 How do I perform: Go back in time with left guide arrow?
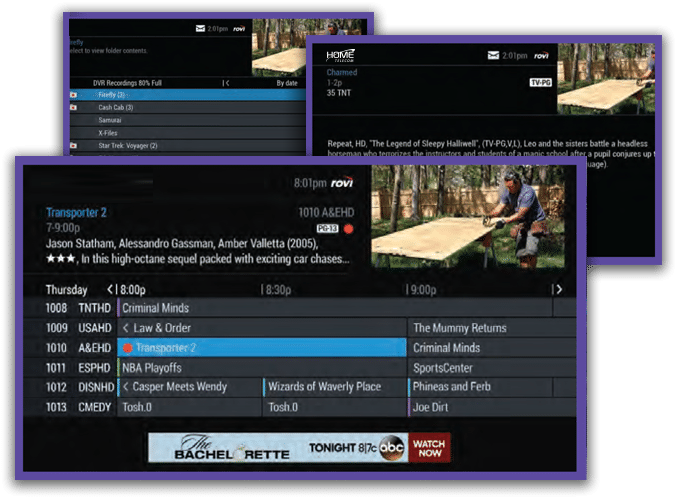(x=111, y=289)
